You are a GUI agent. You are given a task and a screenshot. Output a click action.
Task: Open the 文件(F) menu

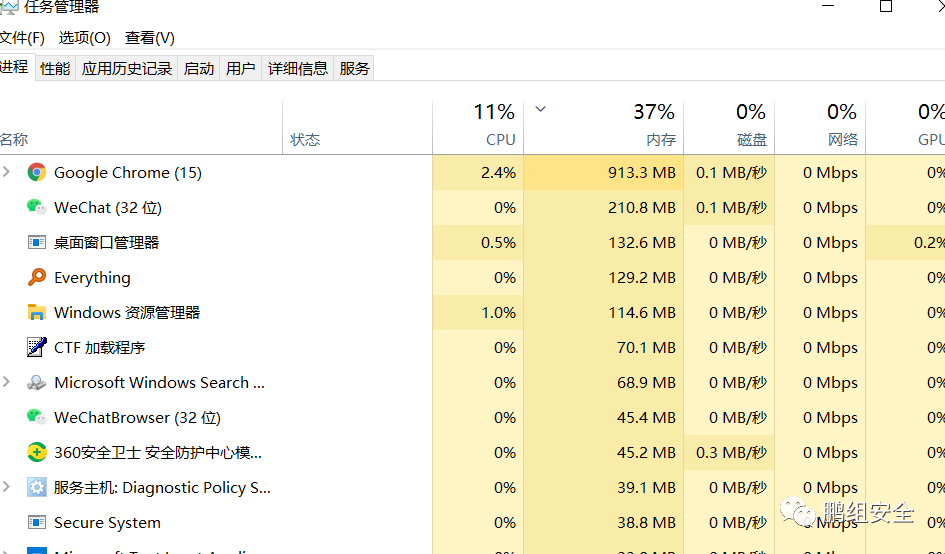click(22, 38)
